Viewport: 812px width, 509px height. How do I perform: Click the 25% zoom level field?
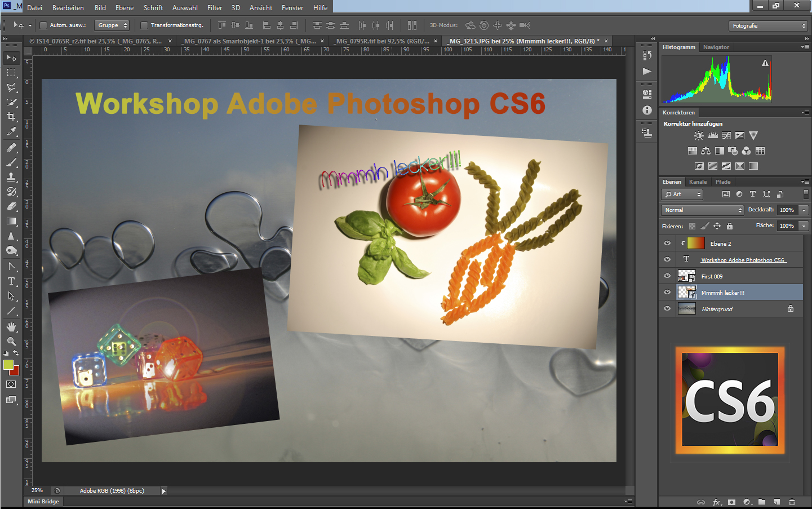click(37, 491)
